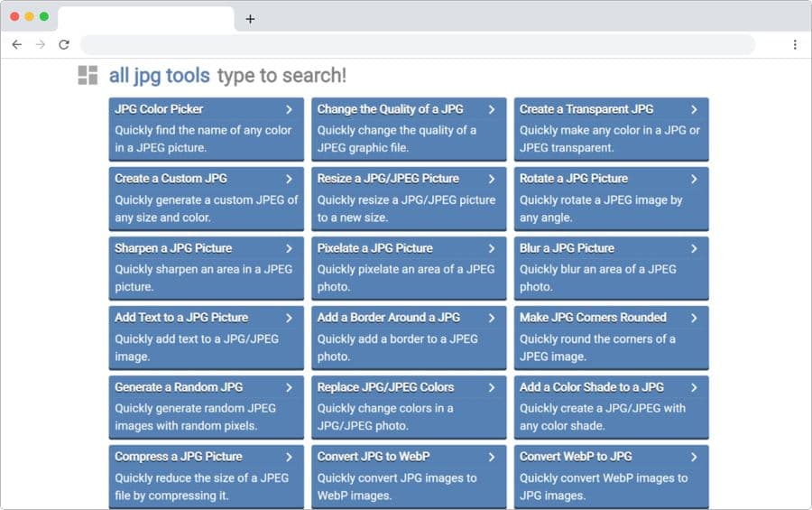812x510 pixels.
Task: Click chevron on Create a Custom JPG card
Action: [x=289, y=179]
